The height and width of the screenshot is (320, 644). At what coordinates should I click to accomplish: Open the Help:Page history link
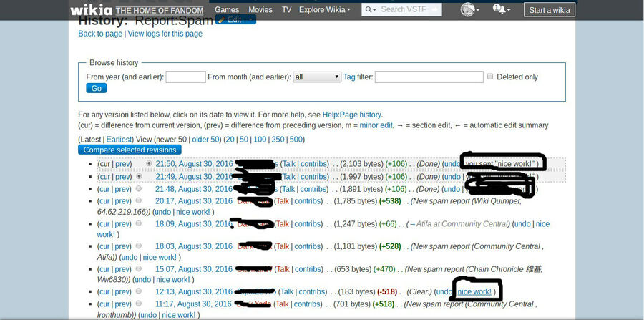pyautogui.click(x=351, y=115)
